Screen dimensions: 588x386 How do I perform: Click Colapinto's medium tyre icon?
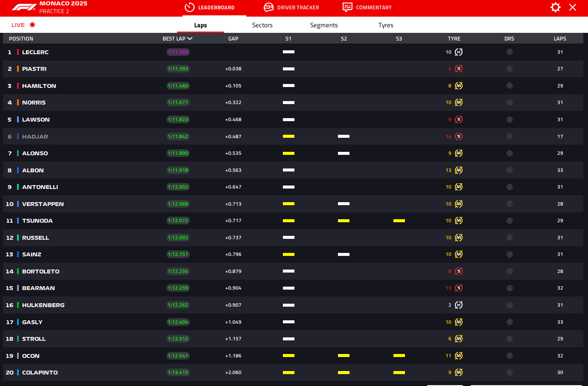point(459,372)
